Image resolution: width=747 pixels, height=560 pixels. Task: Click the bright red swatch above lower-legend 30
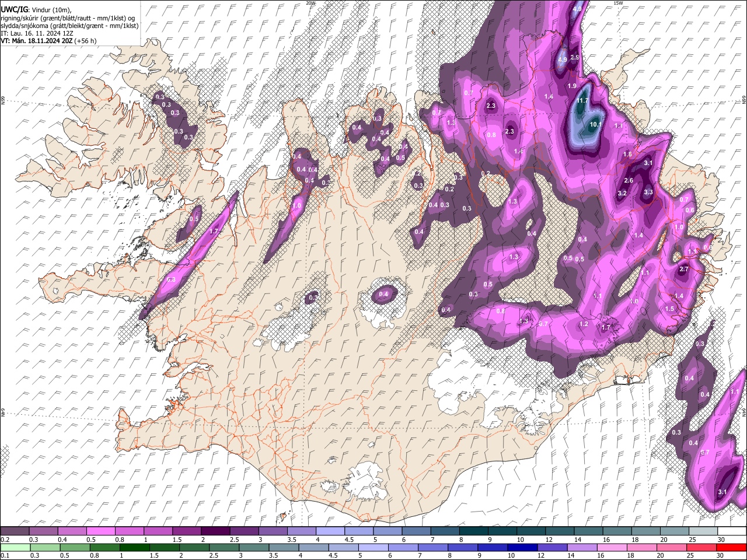[731, 547]
